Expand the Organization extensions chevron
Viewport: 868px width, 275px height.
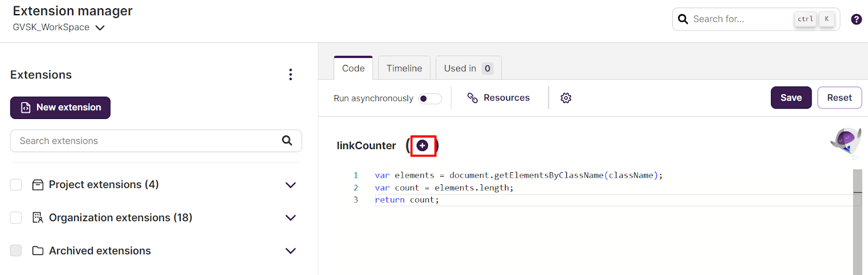291,218
